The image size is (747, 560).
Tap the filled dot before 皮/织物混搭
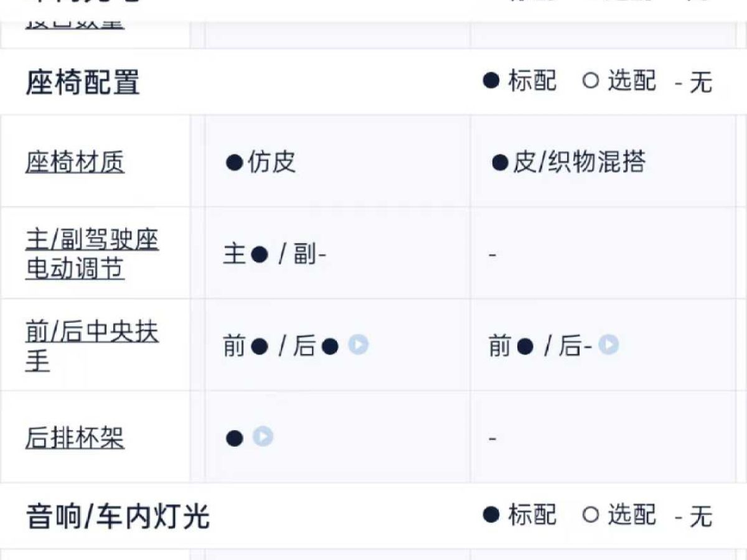point(500,163)
